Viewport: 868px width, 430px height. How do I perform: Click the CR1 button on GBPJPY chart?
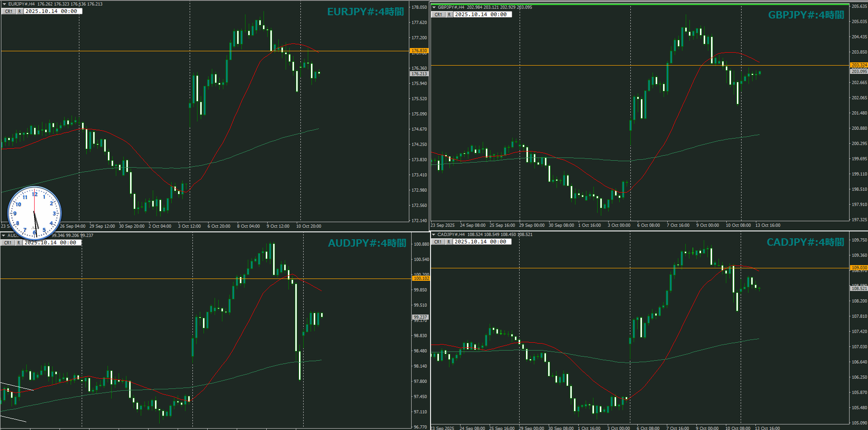pos(438,15)
